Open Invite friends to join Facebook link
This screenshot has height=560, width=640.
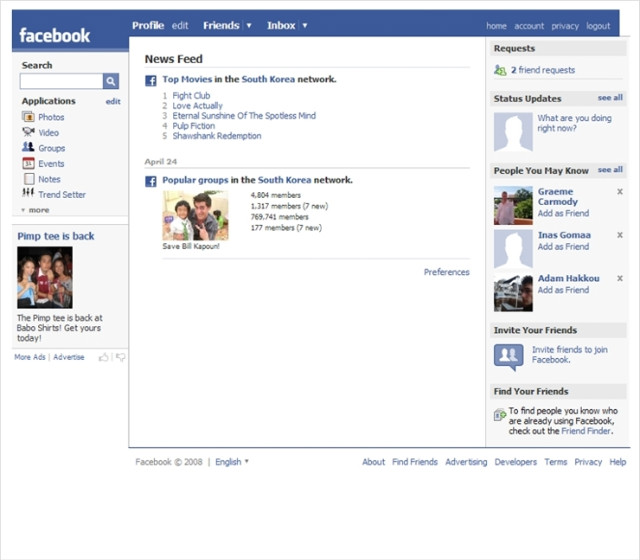(570, 355)
